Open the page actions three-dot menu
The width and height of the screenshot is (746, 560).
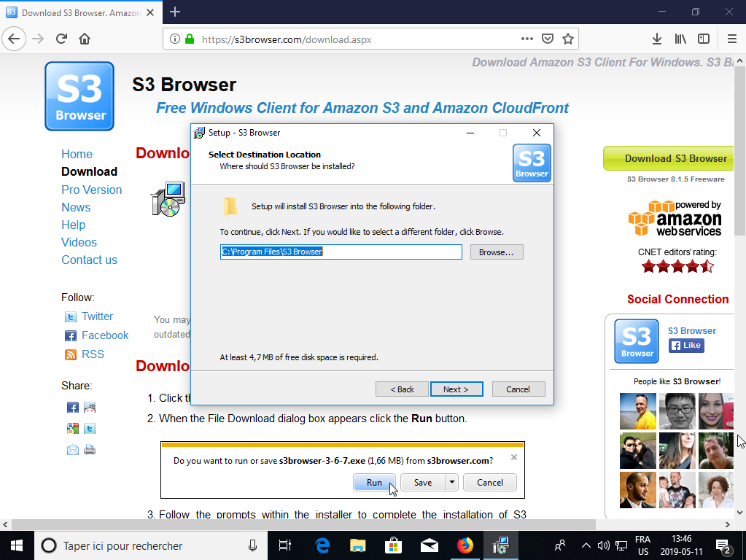pos(527,39)
